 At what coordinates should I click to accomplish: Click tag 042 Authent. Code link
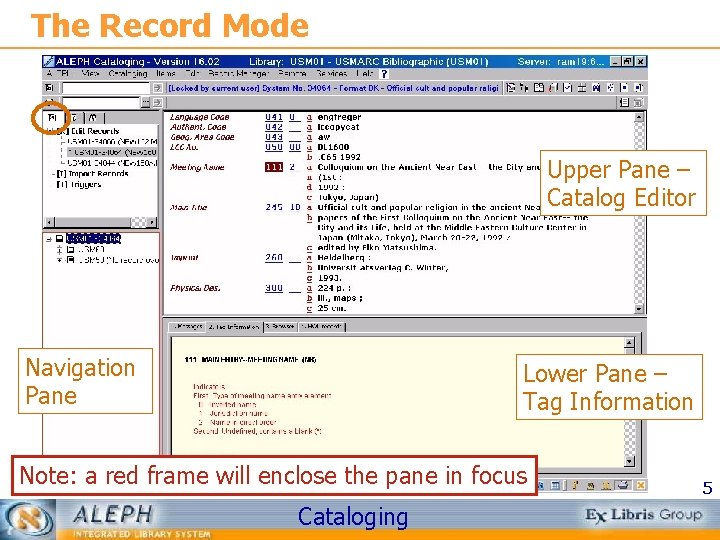pyautogui.click(x=274, y=127)
